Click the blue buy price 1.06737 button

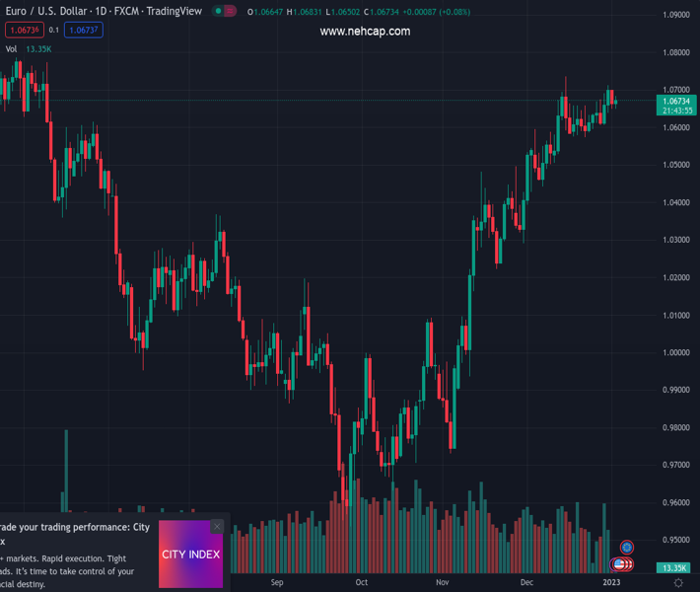click(x=84, y=30)
